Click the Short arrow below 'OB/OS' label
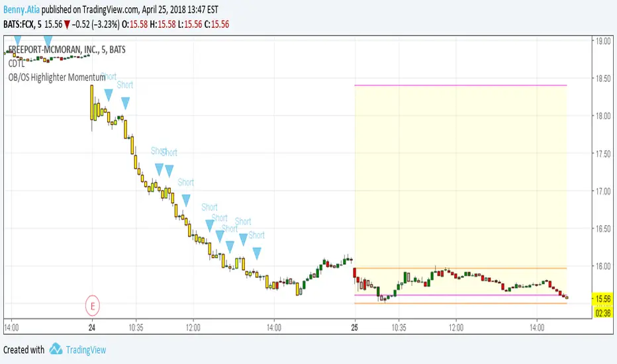 click(x=109, y=95)
